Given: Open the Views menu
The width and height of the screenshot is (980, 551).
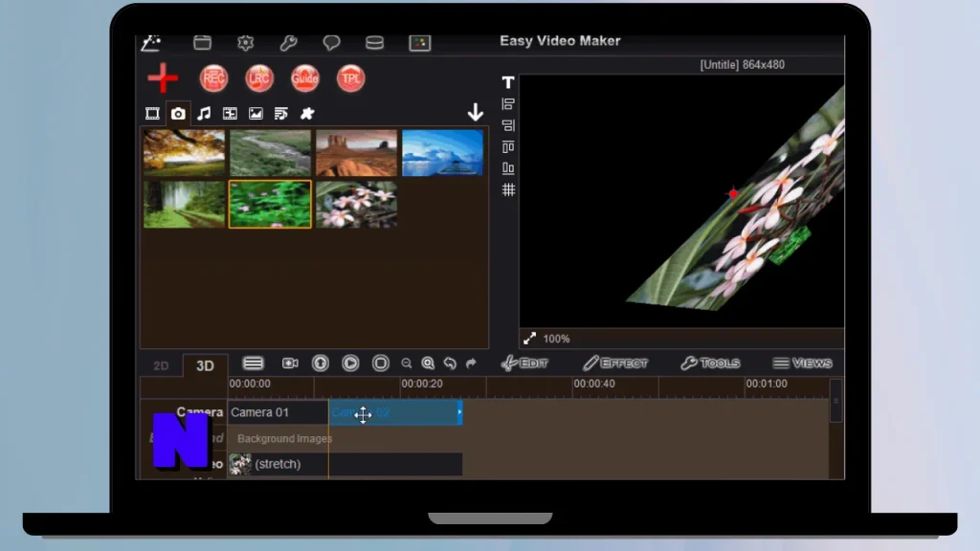Looking at the screenshot, I should click(x=803, y=363).
